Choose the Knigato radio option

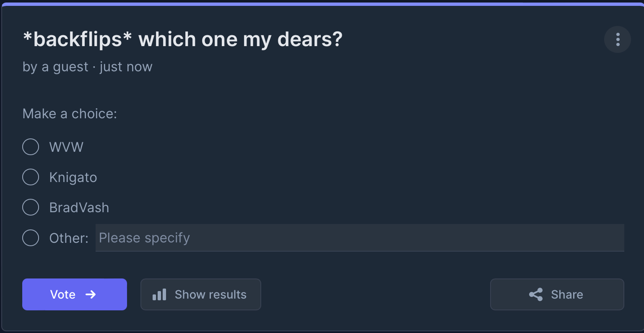(31, 177)
